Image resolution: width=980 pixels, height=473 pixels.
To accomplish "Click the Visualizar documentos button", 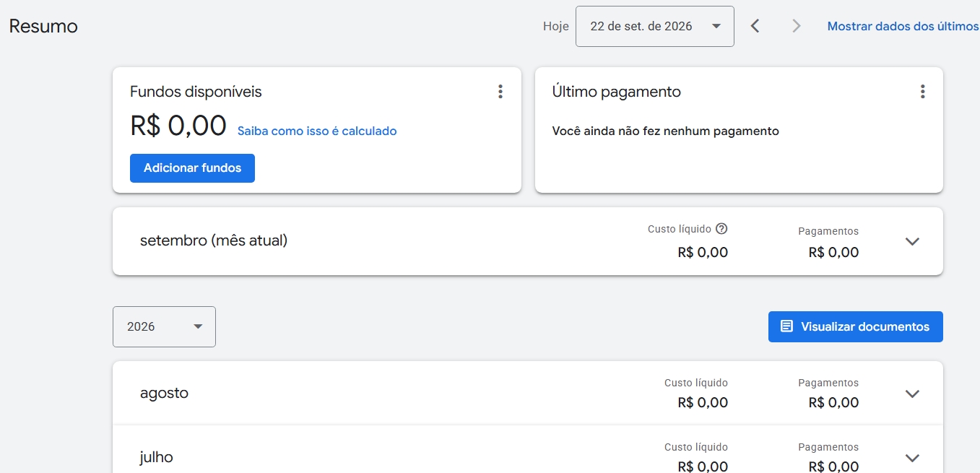I will (x=856, y=327).
